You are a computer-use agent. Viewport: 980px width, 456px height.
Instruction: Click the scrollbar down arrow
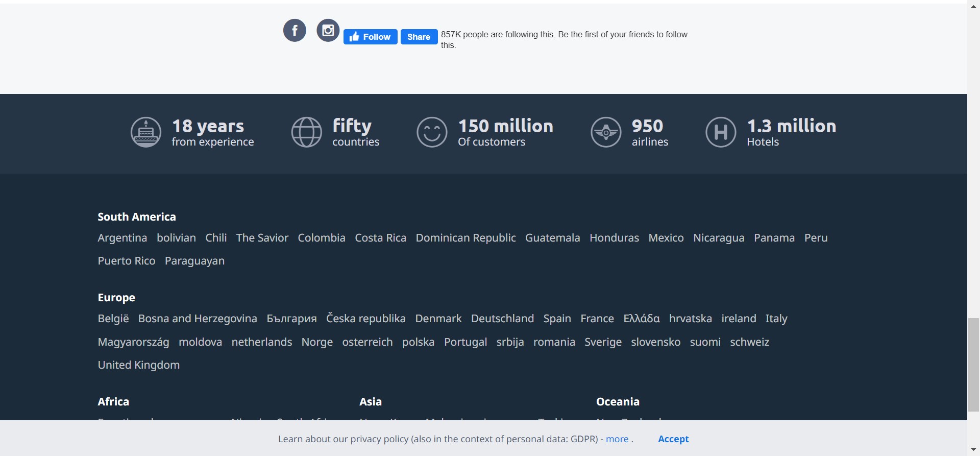[x=973, y=450]
